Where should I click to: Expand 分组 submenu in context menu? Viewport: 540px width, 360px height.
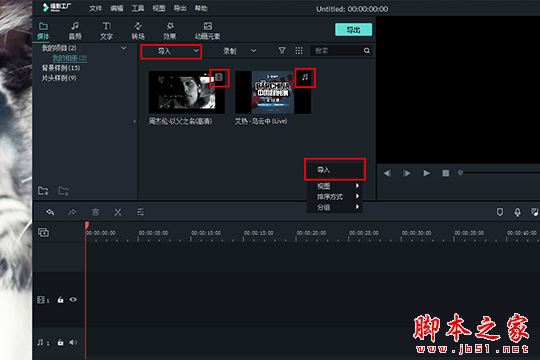pos(334,207)
